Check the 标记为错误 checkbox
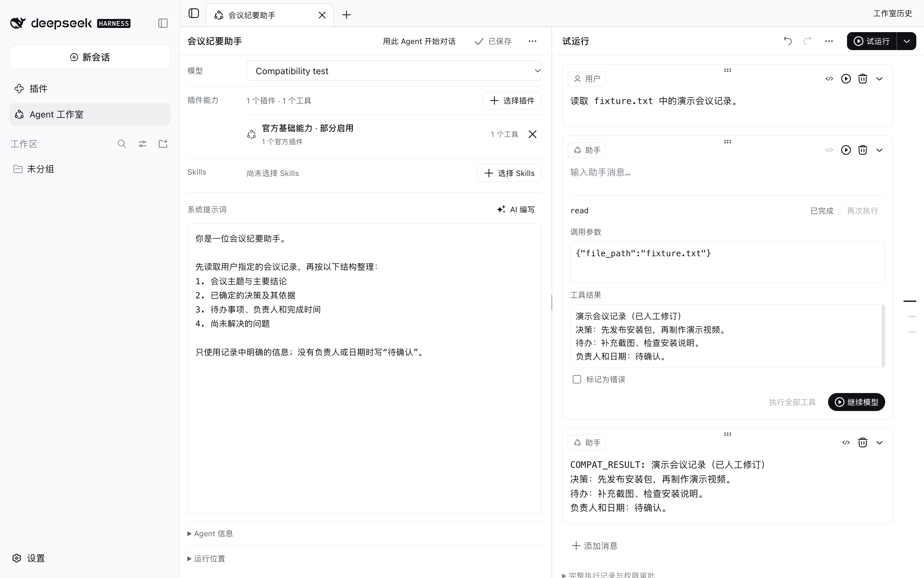924x578 pixels. [x=577, y=379]
